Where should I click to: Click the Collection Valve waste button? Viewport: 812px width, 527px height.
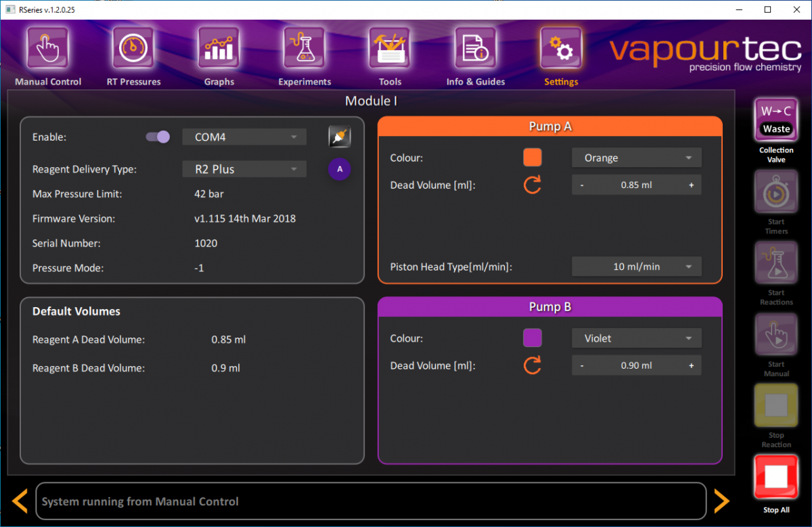point(775,119)
